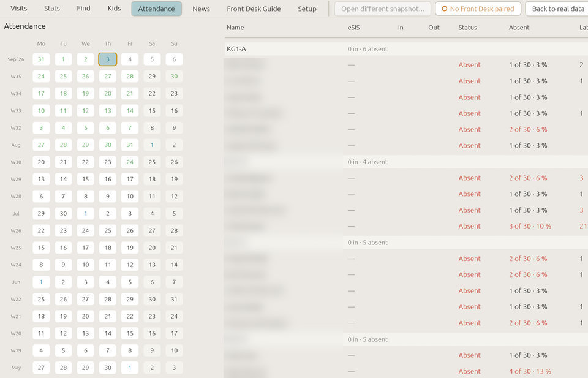Pick day 26 in the W26 row

coord(130,230)
